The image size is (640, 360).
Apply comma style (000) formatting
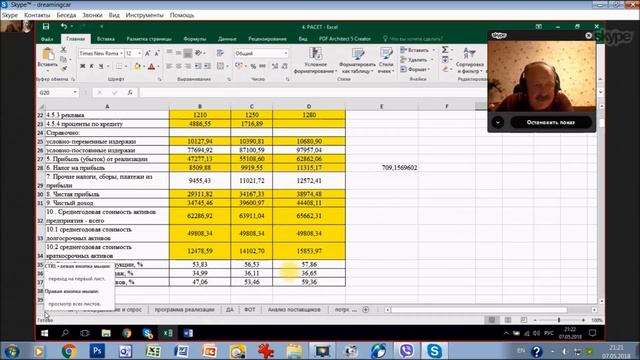[262, 66]
